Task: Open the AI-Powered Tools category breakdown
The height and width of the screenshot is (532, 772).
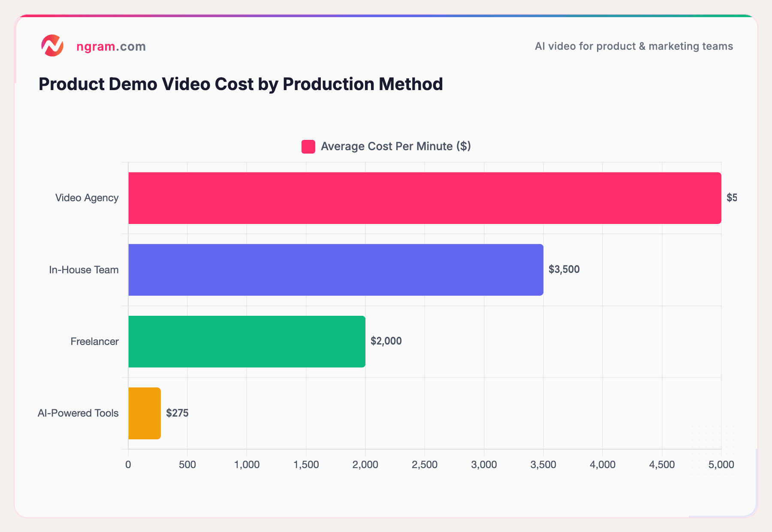Action: [78, 413]
